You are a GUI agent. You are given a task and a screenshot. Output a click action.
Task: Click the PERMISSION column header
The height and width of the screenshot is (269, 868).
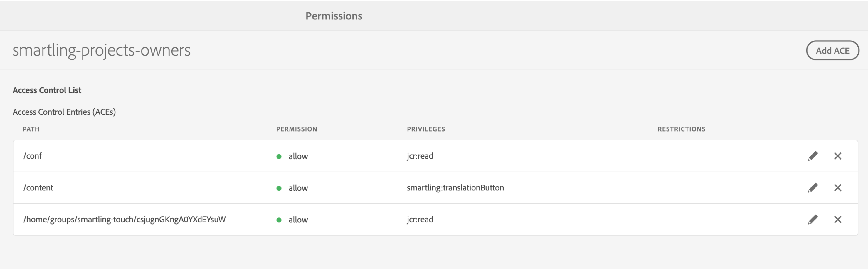click(297, 129)
